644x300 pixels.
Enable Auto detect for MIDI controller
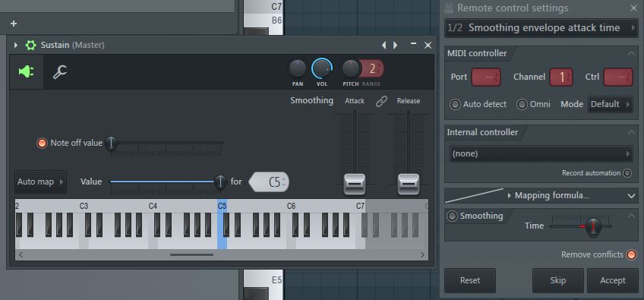click(455, 104)
